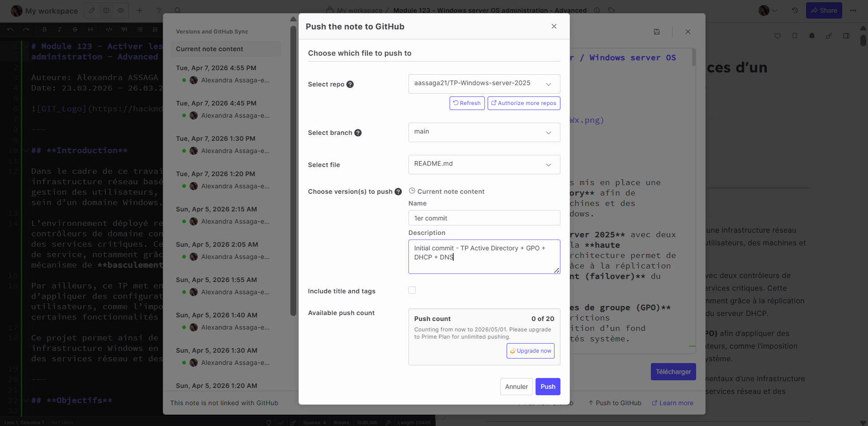Show help for Choose version(s) to push
Screen dimensions: 868x426
click(398, 191)
